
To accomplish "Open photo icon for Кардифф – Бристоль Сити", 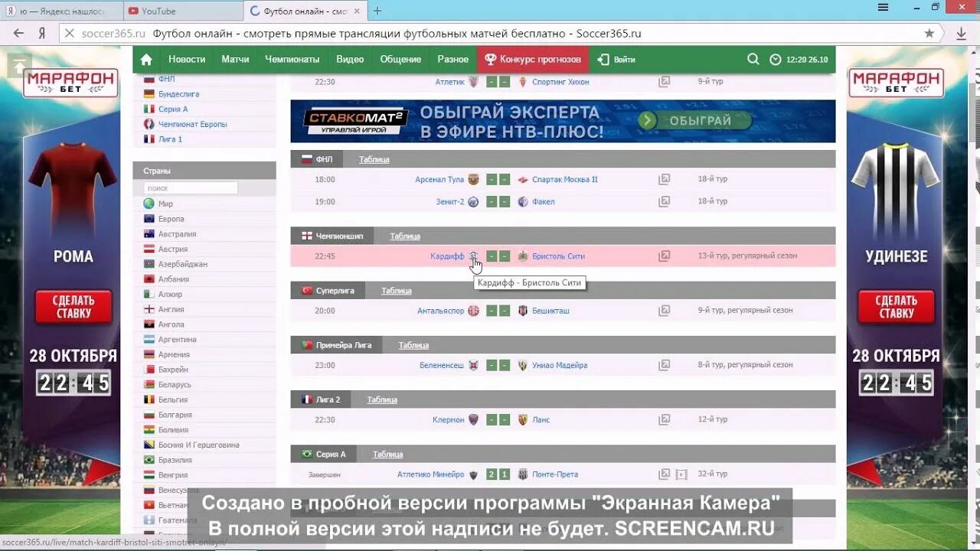I will (665, 256).
